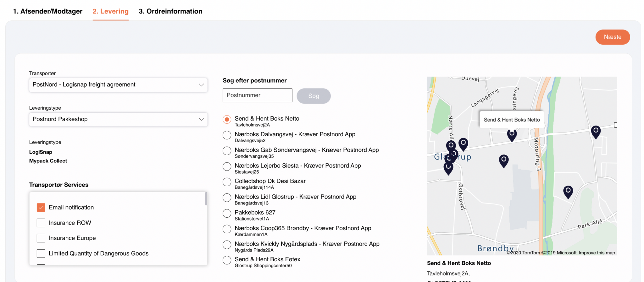
Task: Click the map pin nearest Park Allé
Action: pos(568,191)
